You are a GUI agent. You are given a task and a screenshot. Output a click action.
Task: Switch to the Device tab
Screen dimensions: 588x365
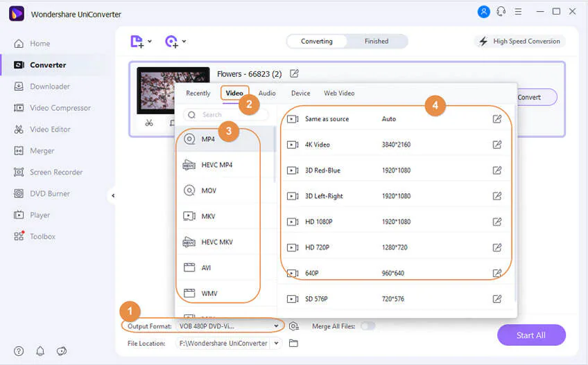(x=301, y=94)
